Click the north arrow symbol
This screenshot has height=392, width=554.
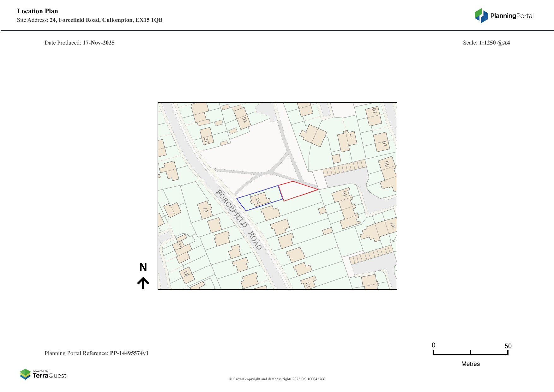143,283
